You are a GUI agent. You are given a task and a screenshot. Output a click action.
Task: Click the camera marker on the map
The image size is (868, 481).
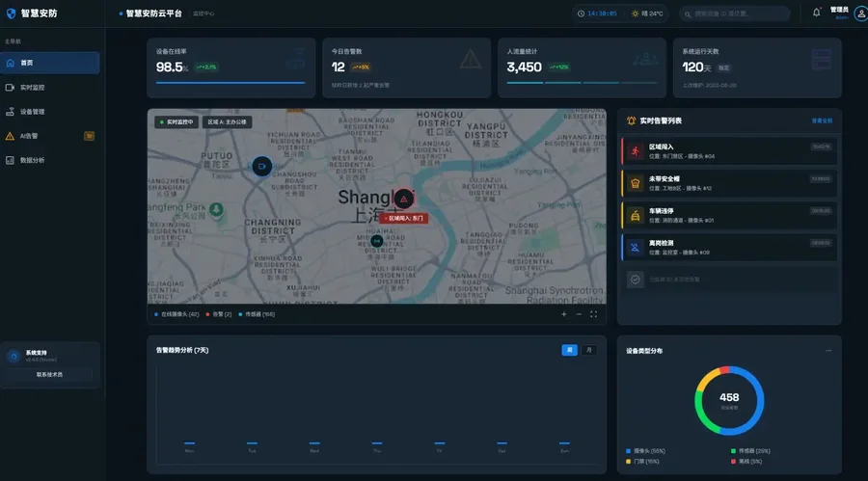click(x=261, y=166)
